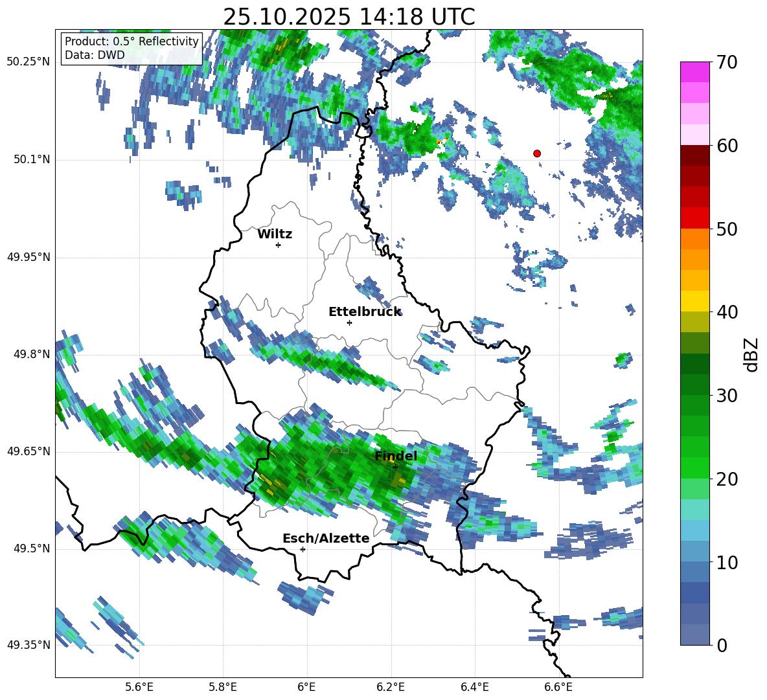767x700 pixels.
Task: Click the yellow colorbar segment at 40 dBZ
Action: 695,302
